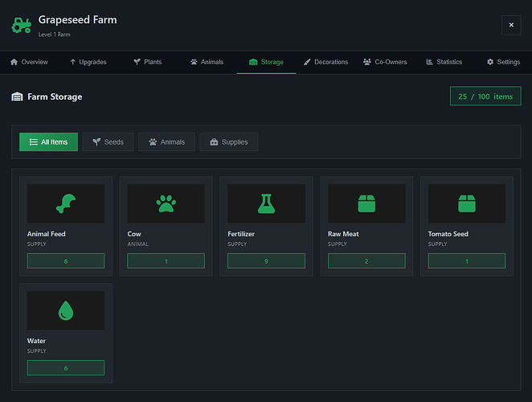Open the Animals tab in top navigation

pos(207,62)
